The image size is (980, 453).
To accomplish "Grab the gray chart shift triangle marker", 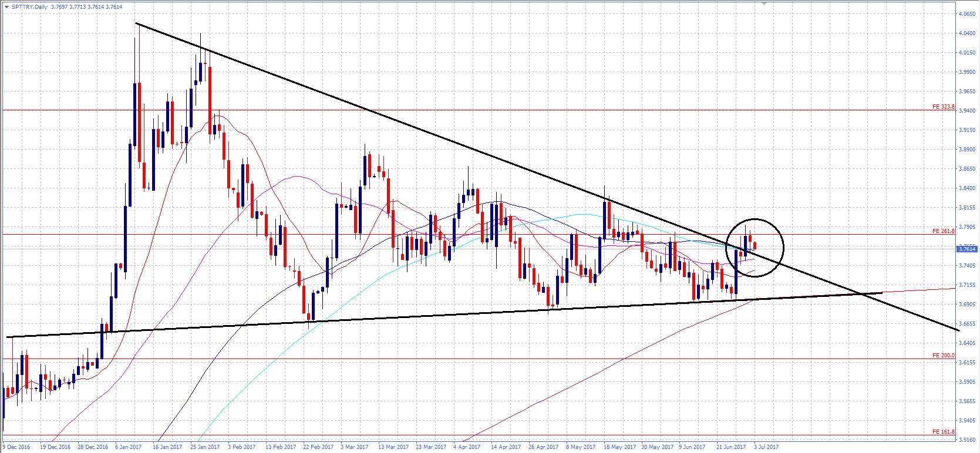I will point(764,3).
